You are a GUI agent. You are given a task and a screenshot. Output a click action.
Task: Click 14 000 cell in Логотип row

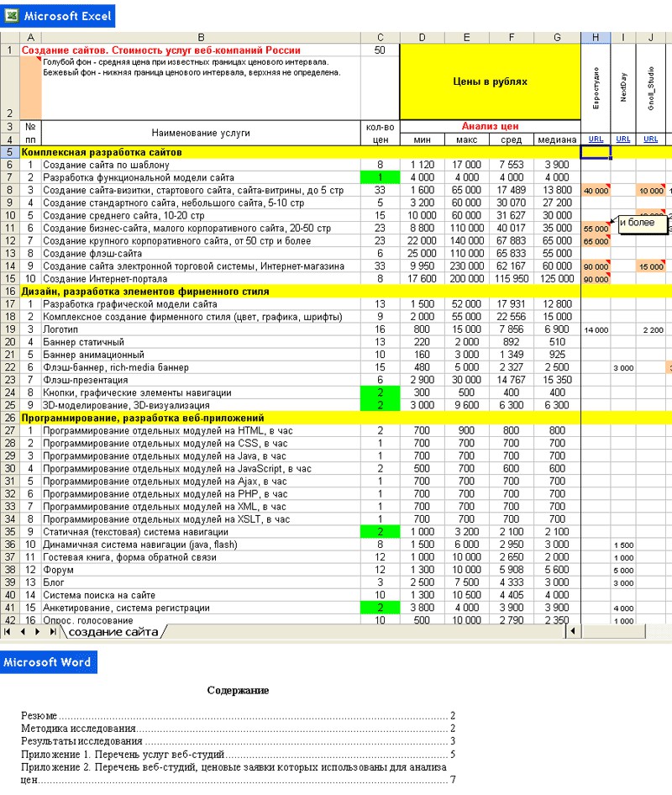click(596, 330)
